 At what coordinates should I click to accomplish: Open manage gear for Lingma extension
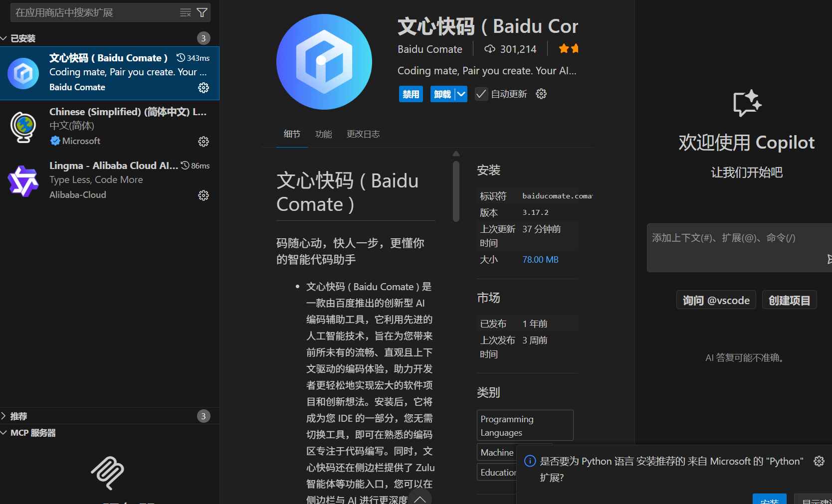204,195
